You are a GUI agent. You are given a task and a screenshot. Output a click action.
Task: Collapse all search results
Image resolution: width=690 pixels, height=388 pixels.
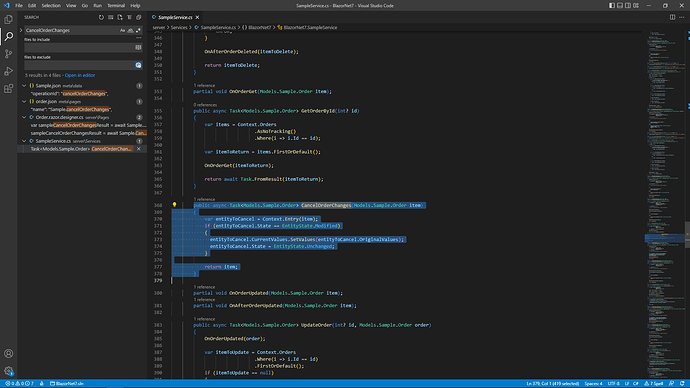point(139,17)
